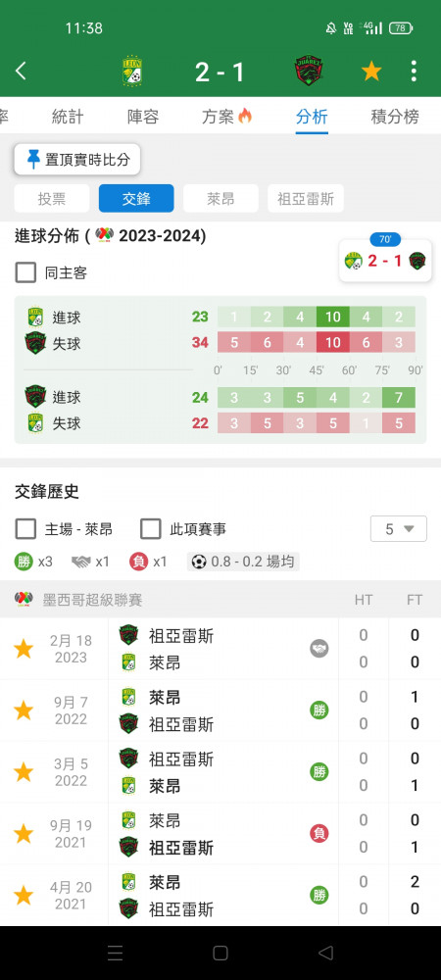The image size is (441, 980).
Task: Tap the Android recent apps button
Action: pos(115,953)
